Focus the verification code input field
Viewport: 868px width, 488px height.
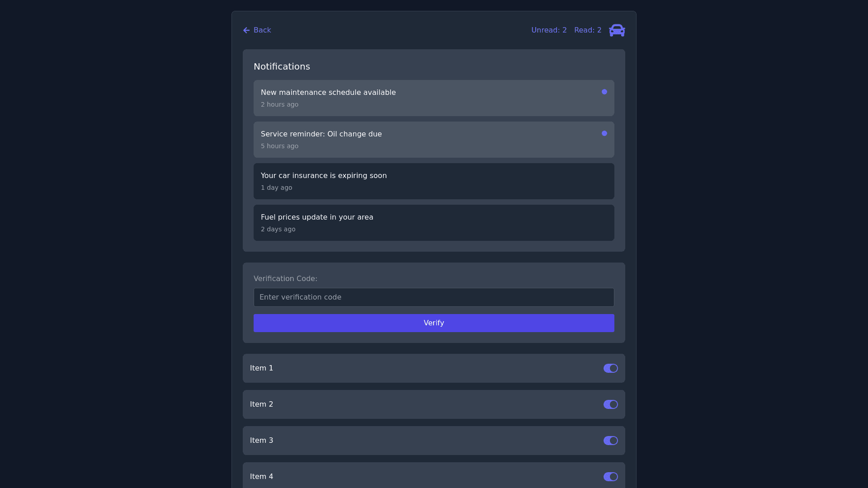pyautogui.click(x=434, y=297)
